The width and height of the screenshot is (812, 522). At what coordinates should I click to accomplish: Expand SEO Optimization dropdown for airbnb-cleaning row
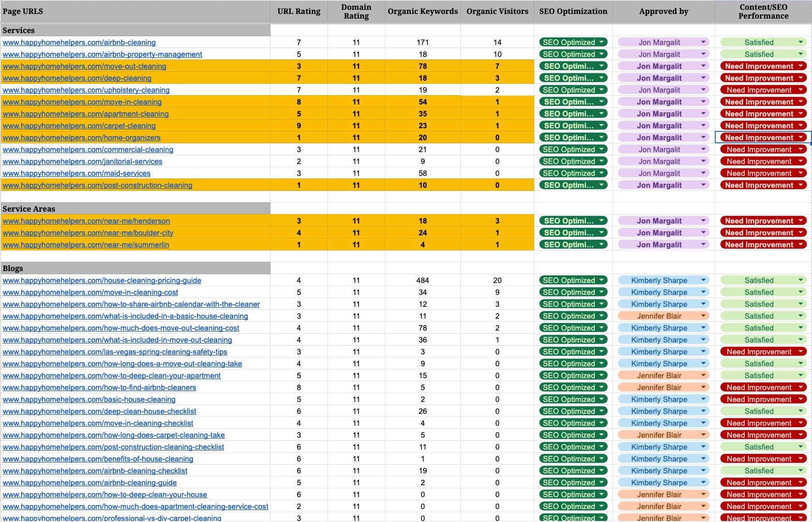(602, 42)
